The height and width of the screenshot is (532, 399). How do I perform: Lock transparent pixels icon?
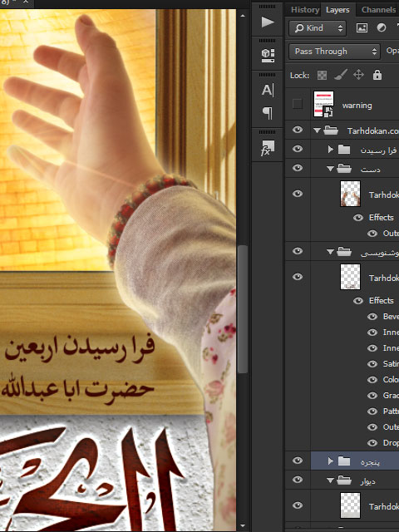tap(322, 75)
